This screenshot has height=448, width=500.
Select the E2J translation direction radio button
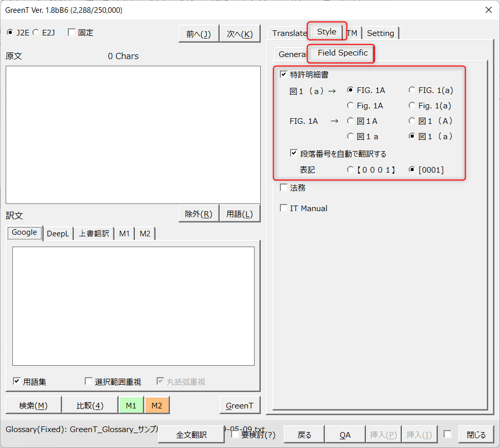[x=36, y=33]
